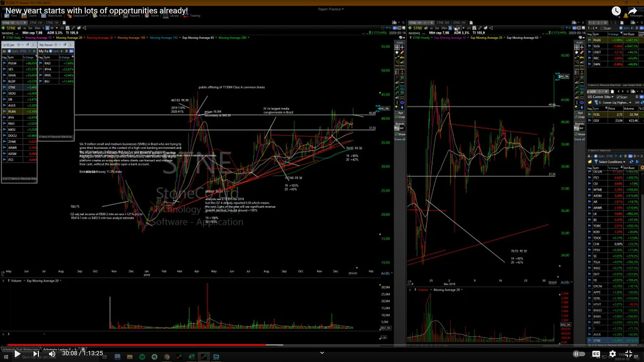This screenshot has width=644, height=362.
Task: Open video settings gear
Action: tap(613, 354)
